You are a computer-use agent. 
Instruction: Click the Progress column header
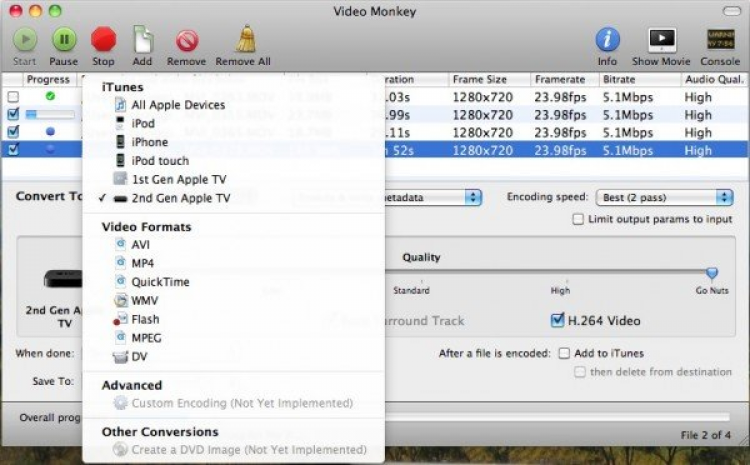coord(48,79)
